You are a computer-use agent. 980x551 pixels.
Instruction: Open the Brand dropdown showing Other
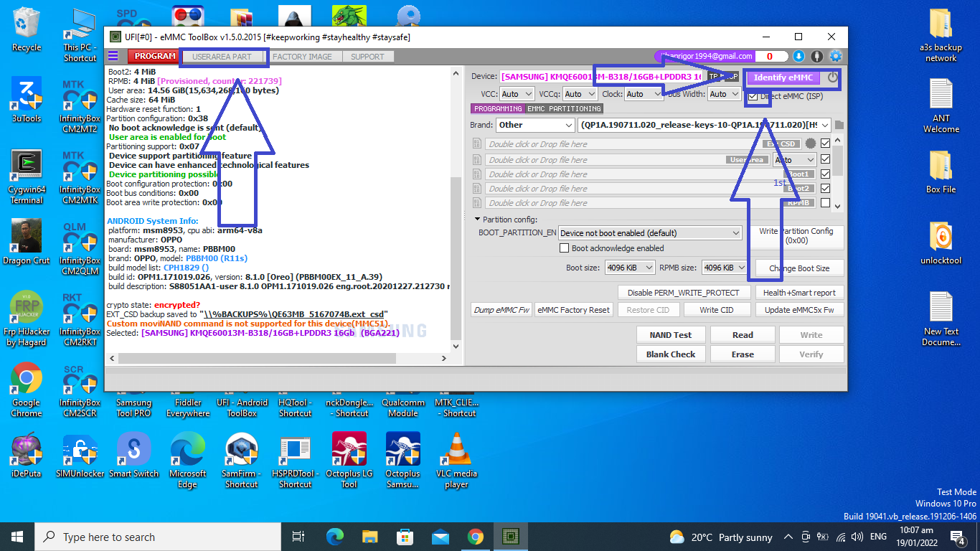pos(534,125)
